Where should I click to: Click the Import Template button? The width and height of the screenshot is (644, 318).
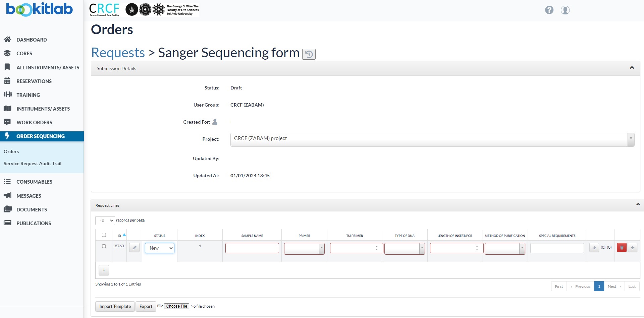point(115,306)
